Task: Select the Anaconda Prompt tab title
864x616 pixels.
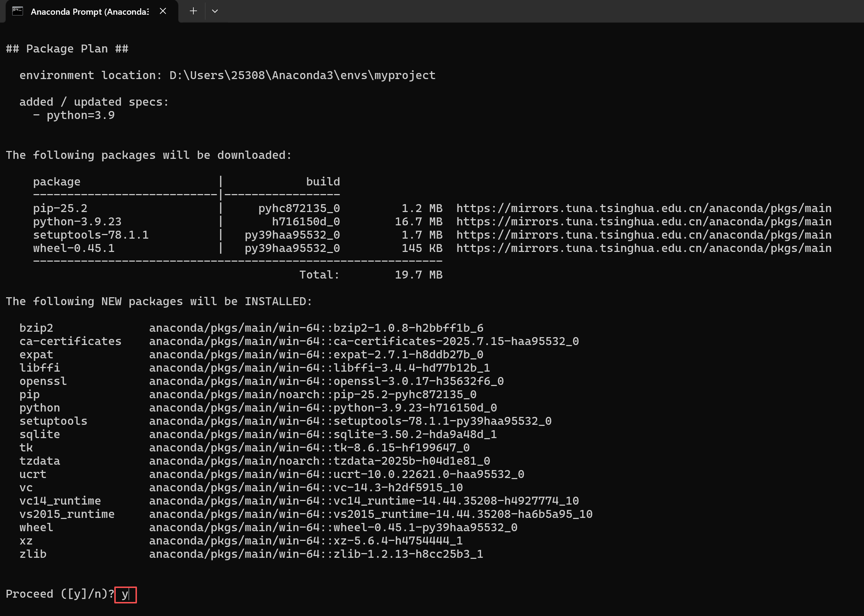Action: (x=89, y=12)
